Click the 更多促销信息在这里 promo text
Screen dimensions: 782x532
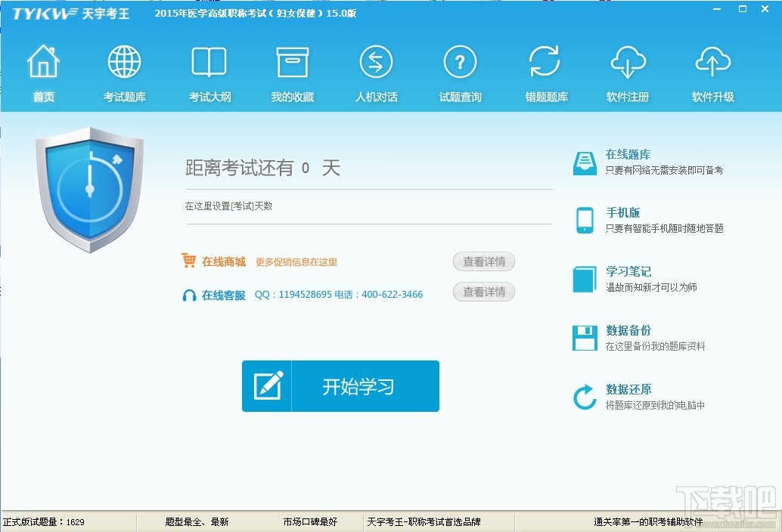296,262
